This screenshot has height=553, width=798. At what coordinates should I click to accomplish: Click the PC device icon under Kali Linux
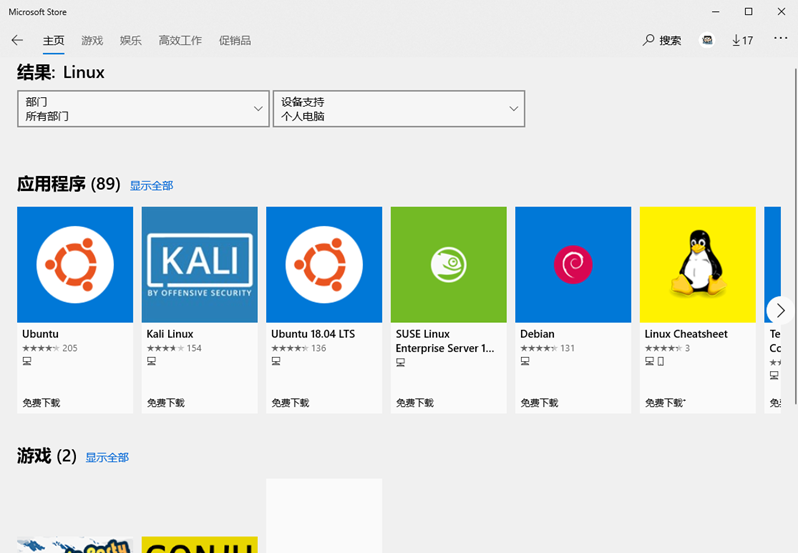pyautogui.click(x=152, y=361)
